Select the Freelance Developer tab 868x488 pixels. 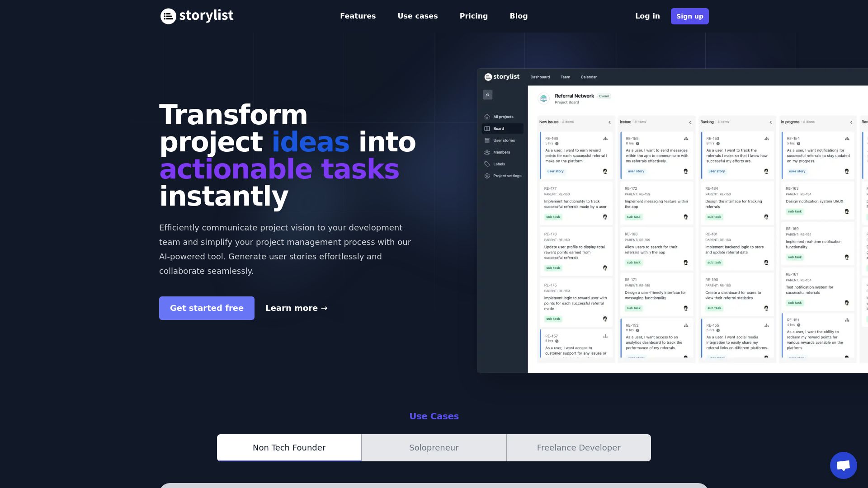click(x=578, y=448)
